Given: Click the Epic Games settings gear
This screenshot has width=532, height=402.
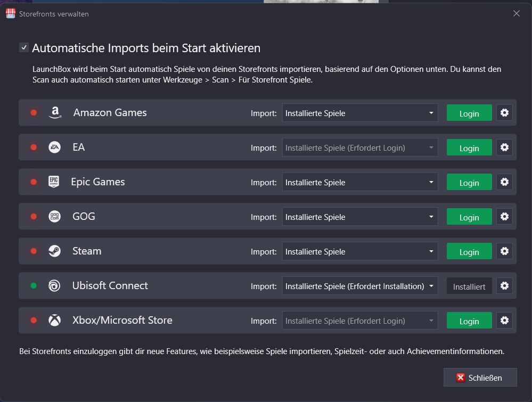Looking at the screenshot, I should 504,182.
